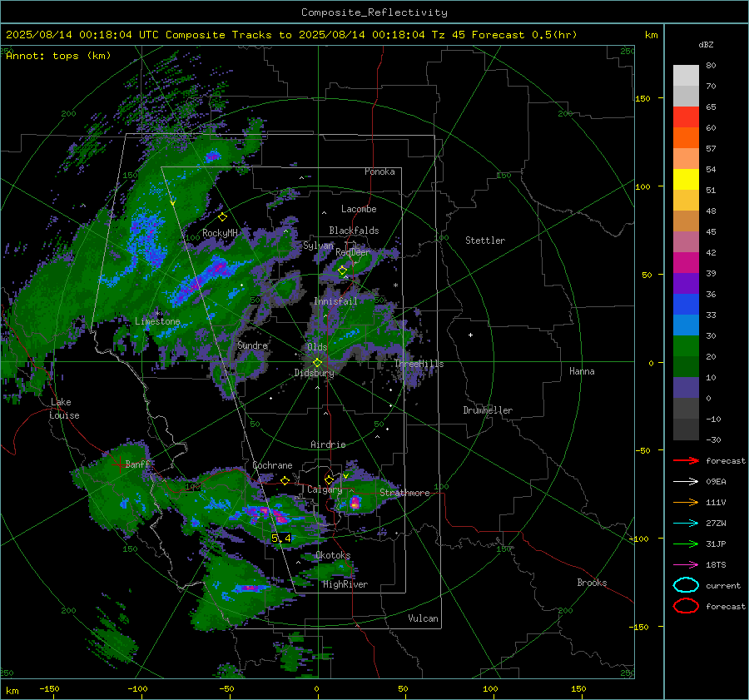This screenshot has width=749, height=700.
Task: Click the storm top label 5.4
Action: (281, 538)
